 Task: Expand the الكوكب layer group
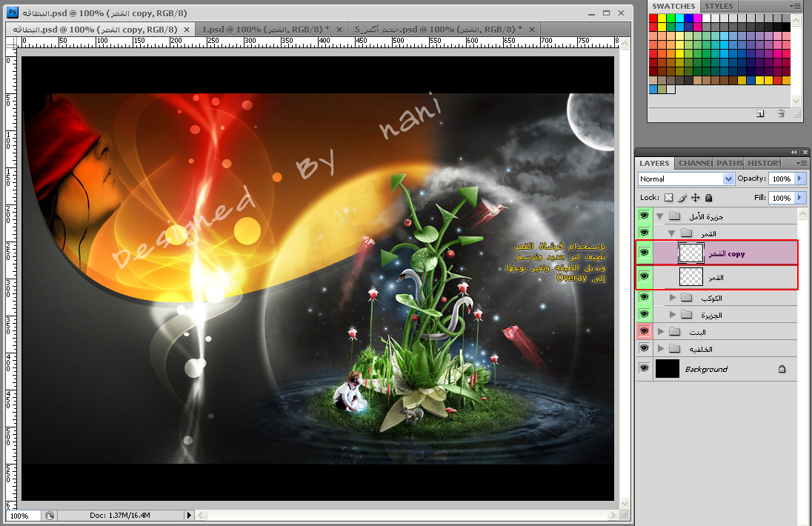tap(673, 298)
